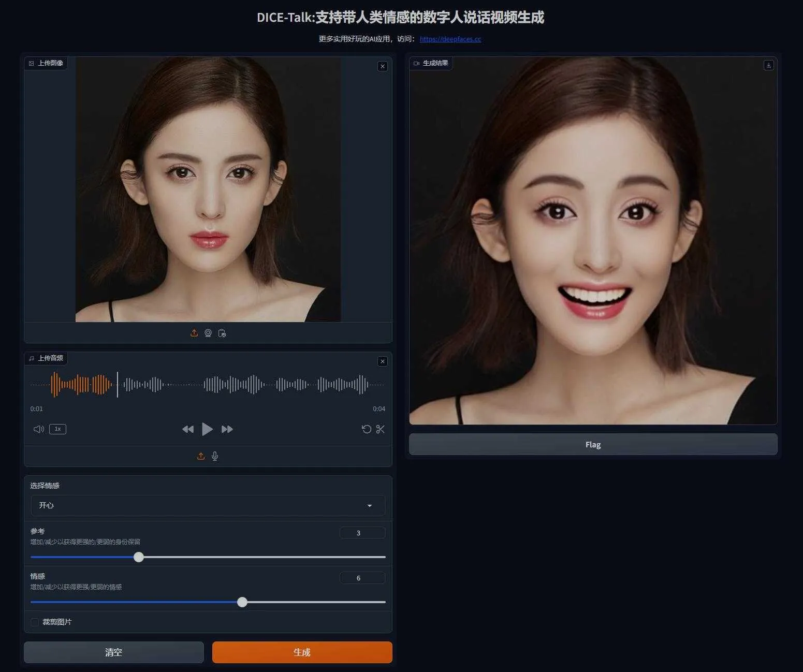The width and height of the screenshot is (803, 672).
Task: Play the uploaded audio
Action: tap(207, 429)
